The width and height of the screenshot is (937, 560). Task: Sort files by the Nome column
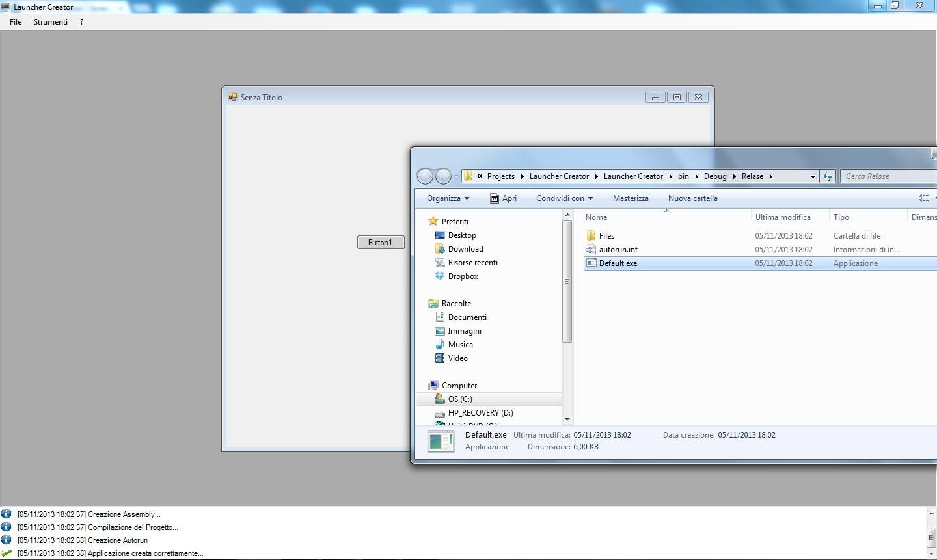(665, 217)
